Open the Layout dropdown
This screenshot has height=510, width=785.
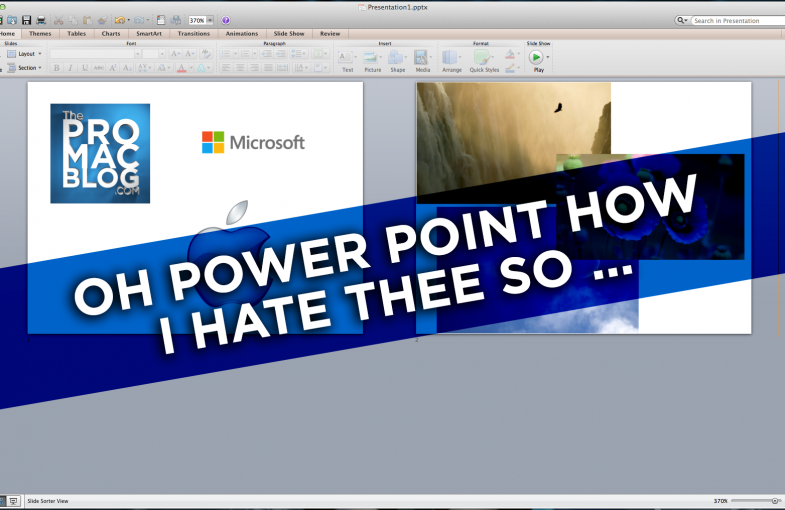[25, 54]
